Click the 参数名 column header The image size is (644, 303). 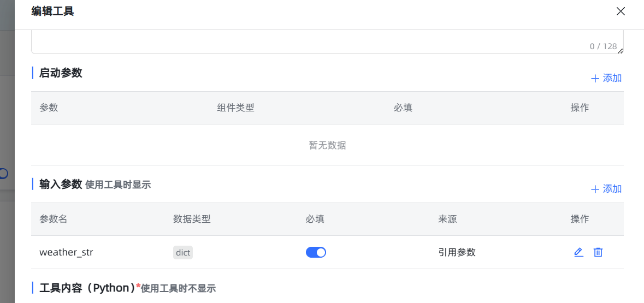[x=54, y=219]
